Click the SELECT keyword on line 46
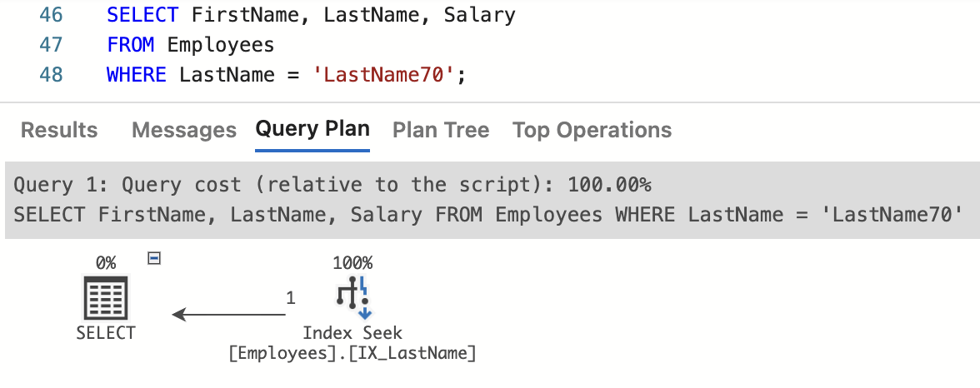Viewport: 980px width, 388px height. pyautogui.click(x=142, y=15)
